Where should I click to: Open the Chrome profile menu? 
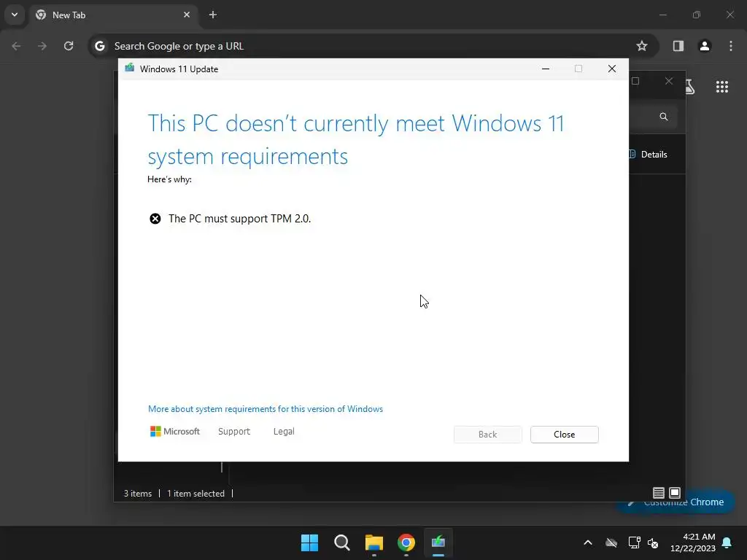705,46
